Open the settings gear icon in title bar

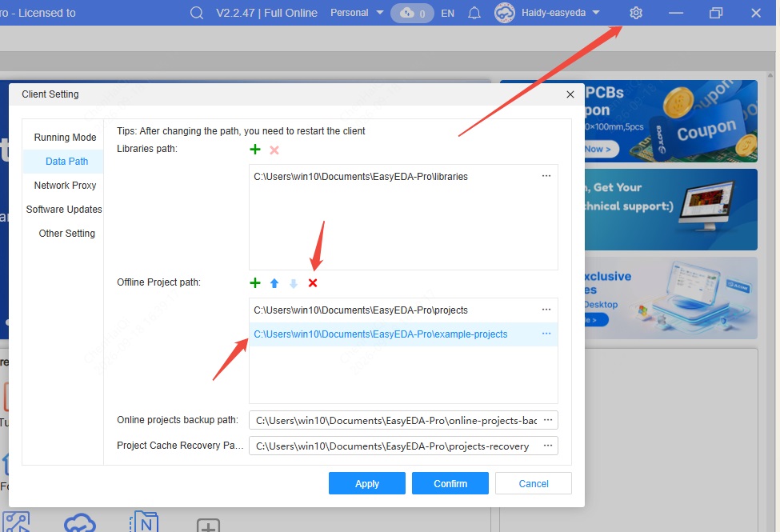[x=636, y=13]
